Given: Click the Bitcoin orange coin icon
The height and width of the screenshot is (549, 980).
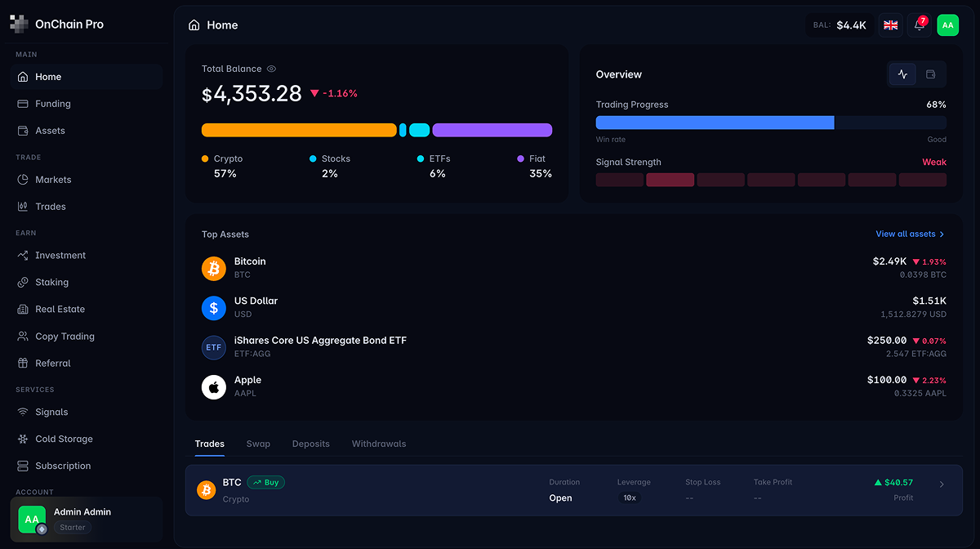Looking at the screenshot, I should (214, 268).
